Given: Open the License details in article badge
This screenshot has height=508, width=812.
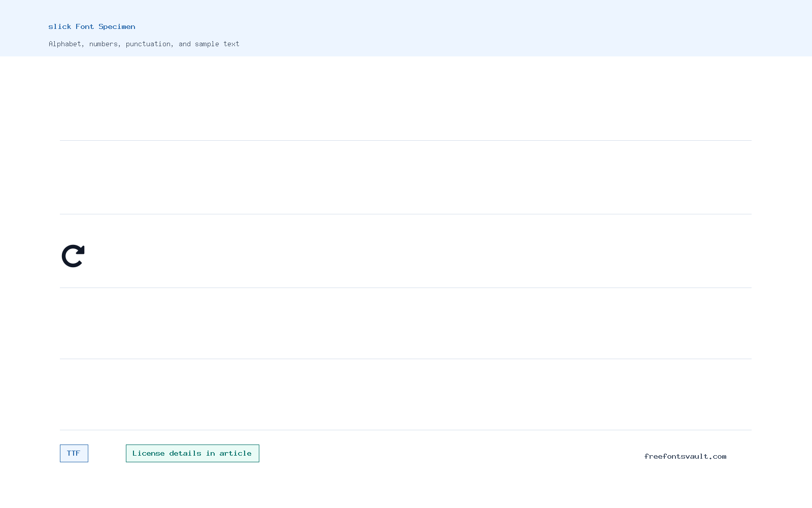Looking at the screenshot, I should click(x=192, y=453).
